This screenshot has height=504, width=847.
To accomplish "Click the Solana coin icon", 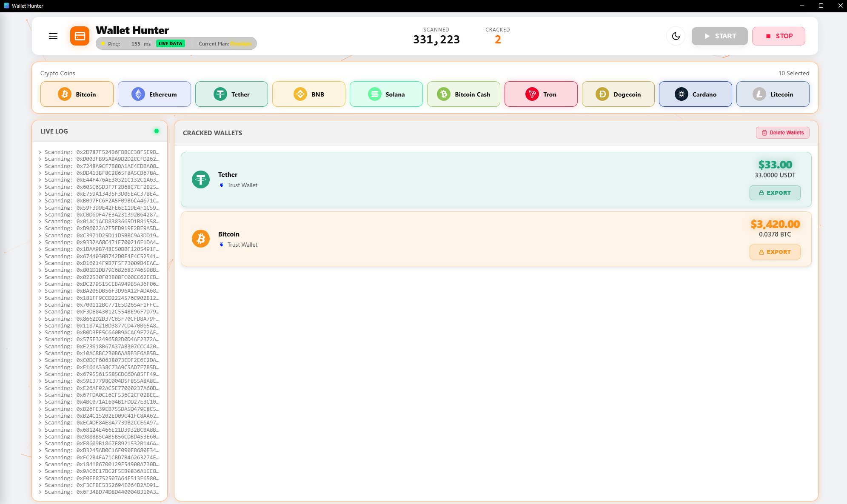I will coord(375,94).
